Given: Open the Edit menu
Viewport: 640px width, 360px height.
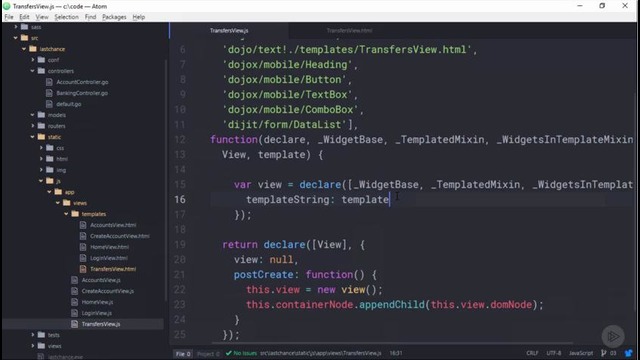Looking at the screenshot, I should point(24,17).
